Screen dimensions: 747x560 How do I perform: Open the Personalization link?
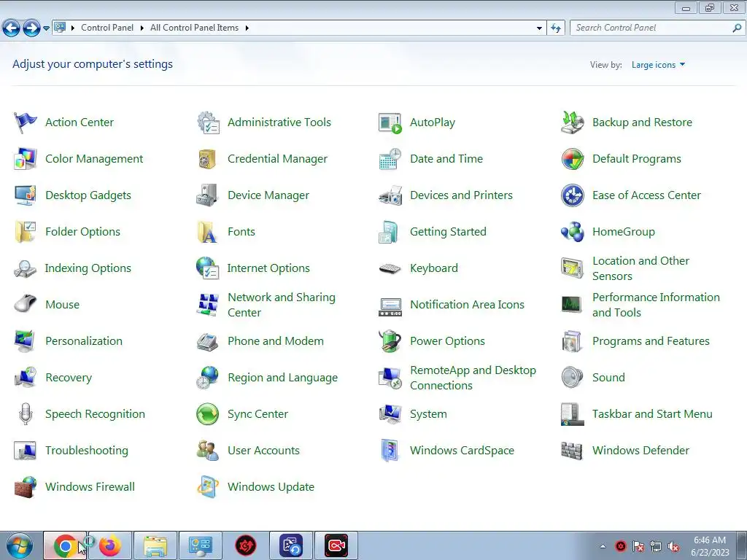pos(84,341)
